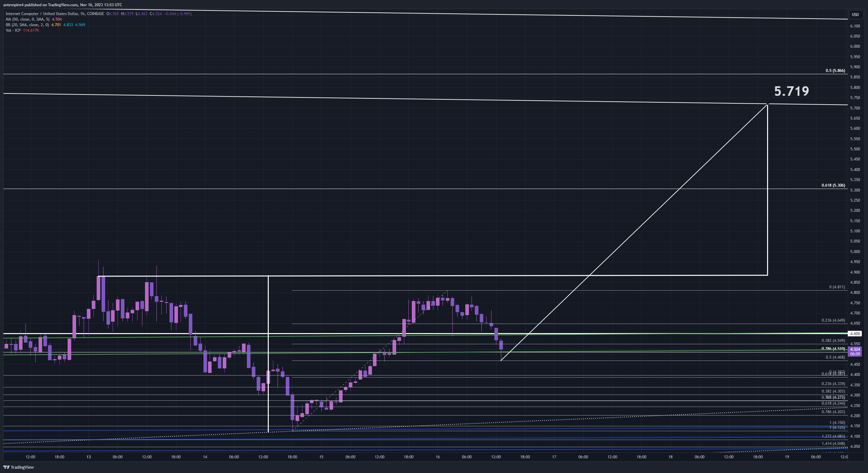This screenshot has height=473, width=868.
Task: Click the 1 (4.150) Fibonacci label
Action: [x=837, y=422]
